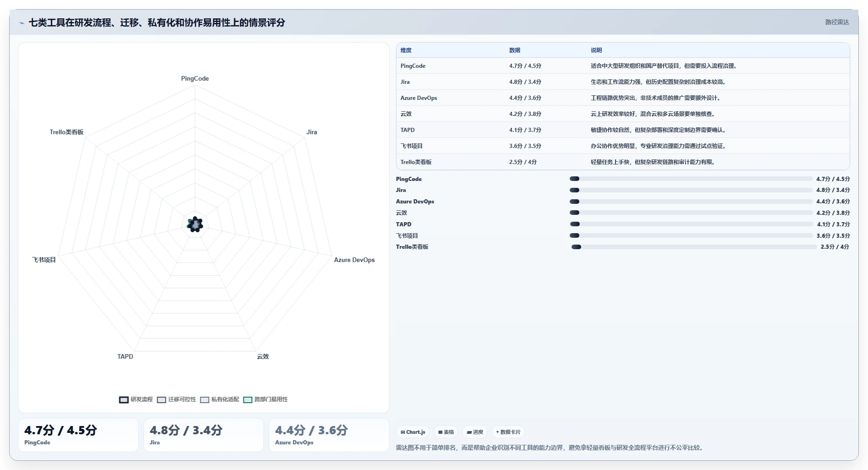Select TAPD in the table's 维度 column

pos(407,130)
